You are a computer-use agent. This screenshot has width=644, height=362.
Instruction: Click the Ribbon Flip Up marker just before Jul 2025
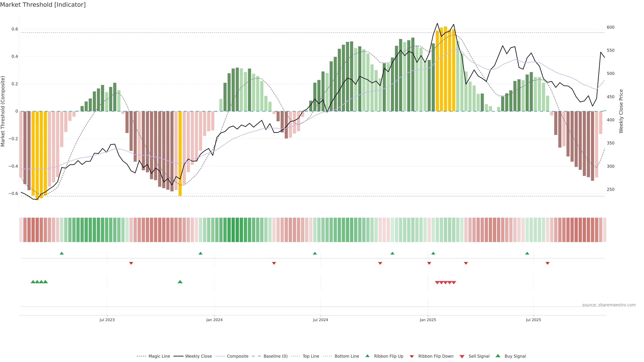(527, 253)
